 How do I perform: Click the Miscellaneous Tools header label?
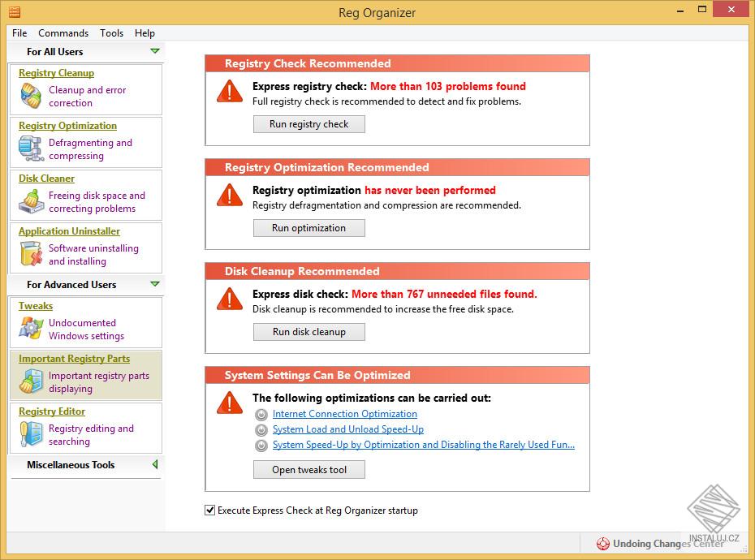pyautogui.click(x=71, y=465)
